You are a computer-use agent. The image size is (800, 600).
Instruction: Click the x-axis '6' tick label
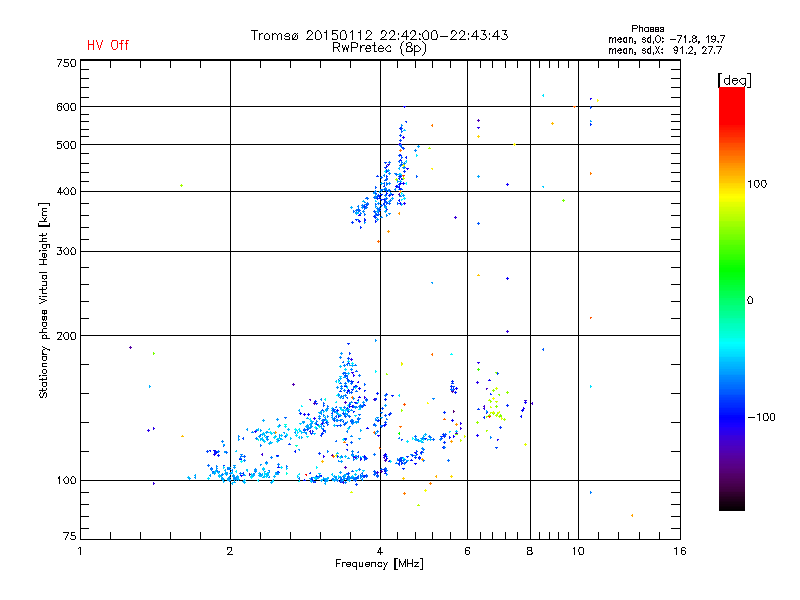tap(467, 551)
